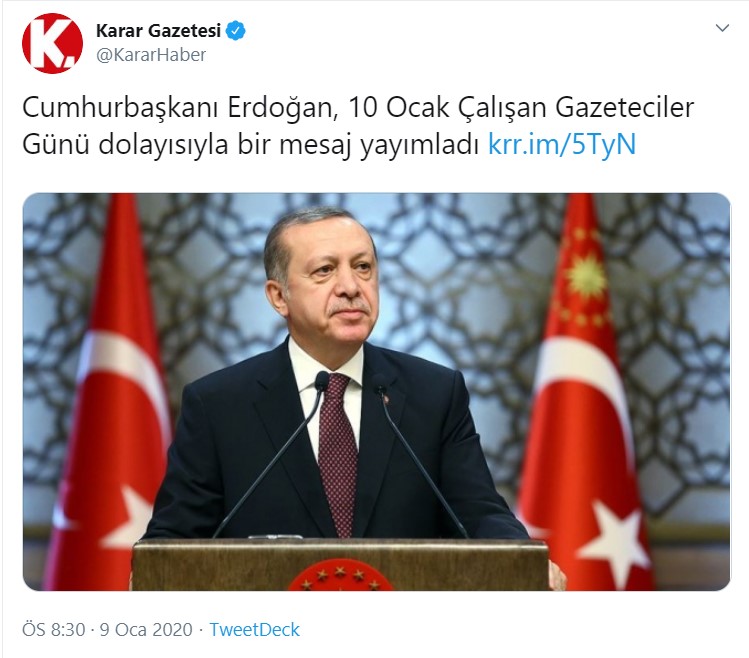Click the microphones in the tweet image
This screenshot has width=749, height=658.
point(340,454)
